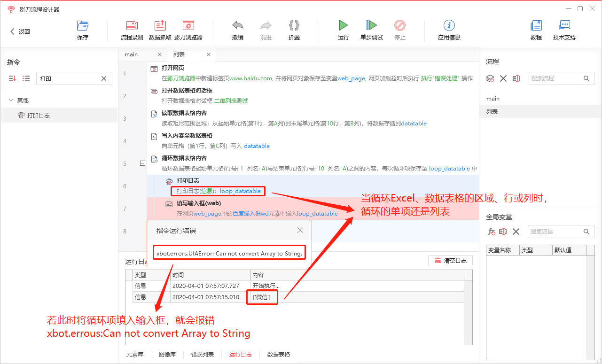Toggle command sort order icon
Image resolution: width=602 pixels, height=364 pixels.
tap(12, 78)
